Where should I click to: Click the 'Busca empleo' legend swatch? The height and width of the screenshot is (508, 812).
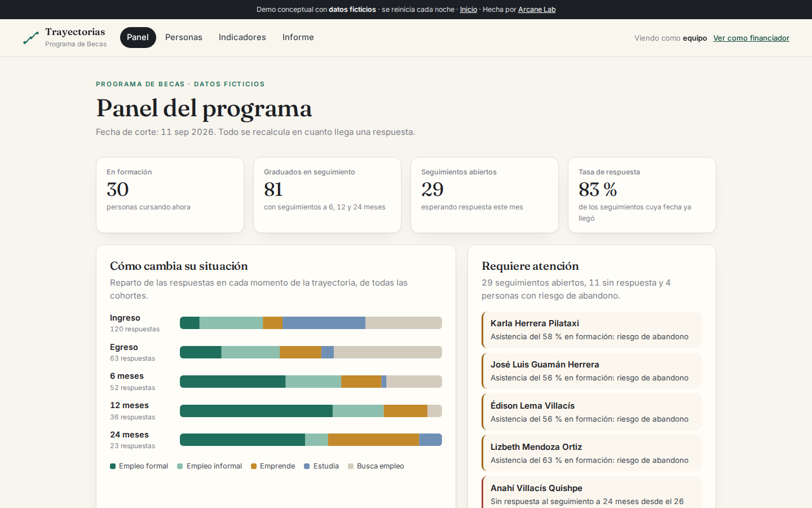(x=351, y=466)
